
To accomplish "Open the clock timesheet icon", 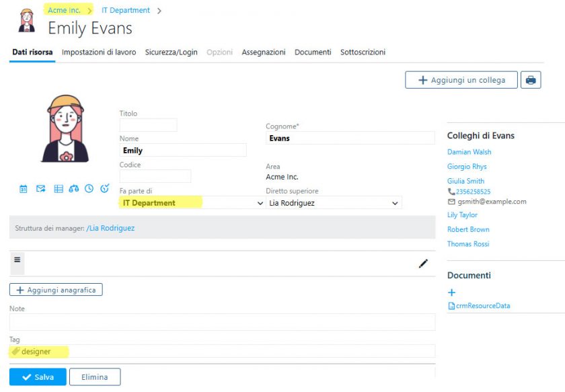I will 89,189.
